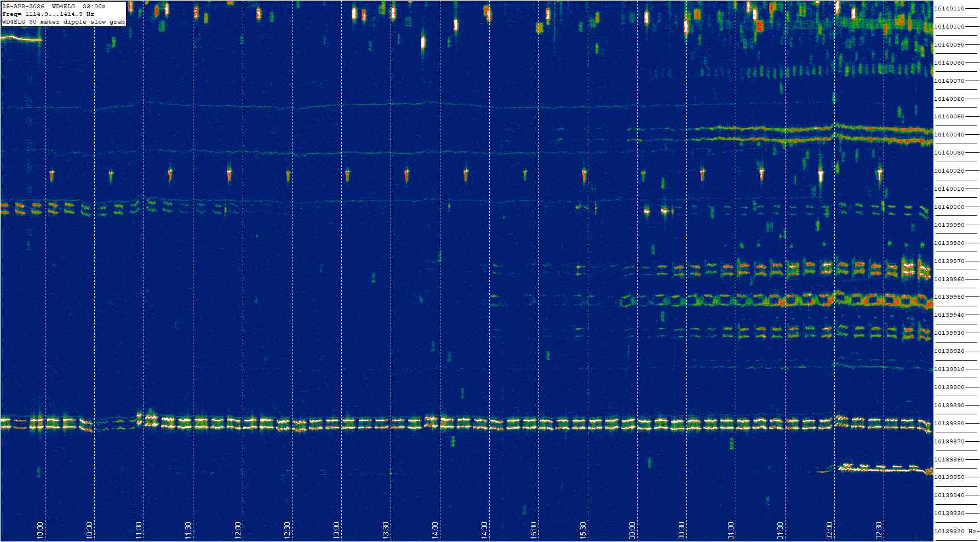
Task: Choose the 10139960 frequency scale value
Action: (949, 279)
